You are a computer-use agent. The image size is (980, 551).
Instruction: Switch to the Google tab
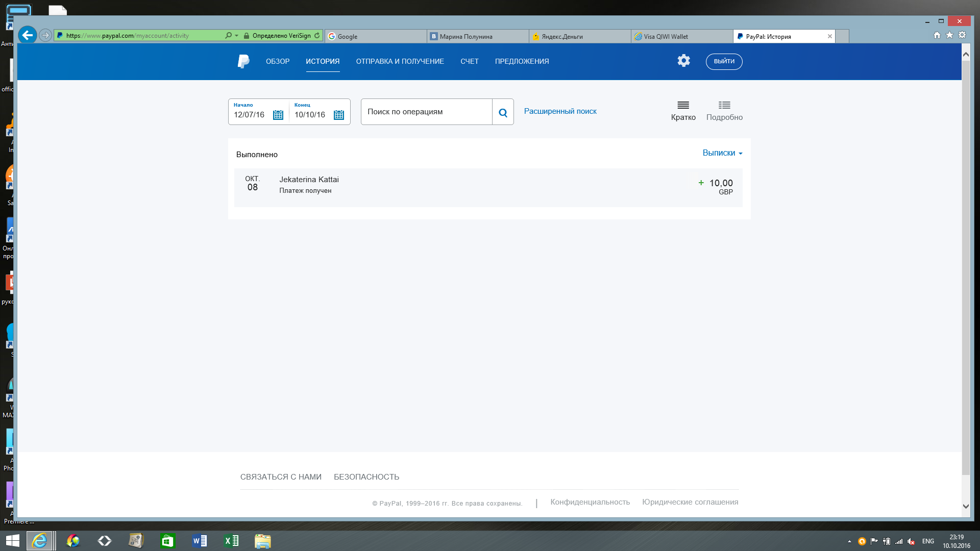(x=376, y=36)
